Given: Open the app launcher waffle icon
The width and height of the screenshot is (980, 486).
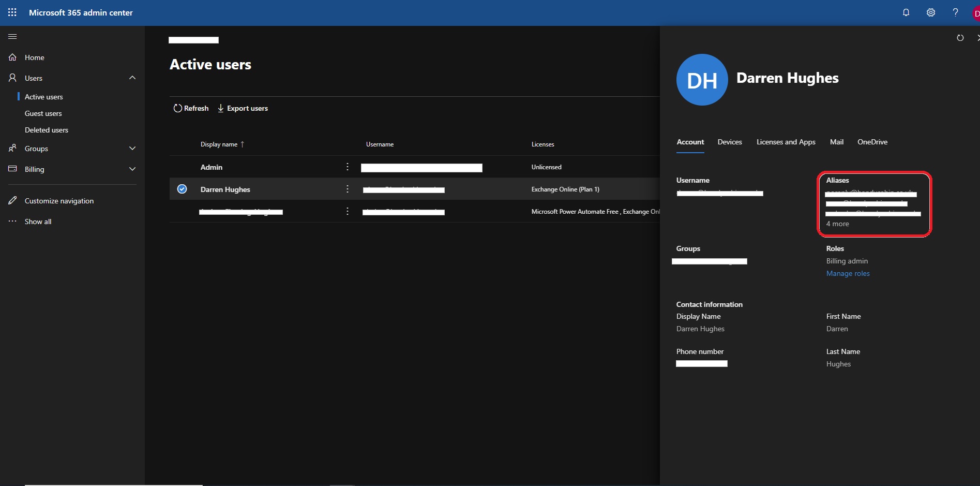Looking at the screenshot, I should click(x=12, y=12).
